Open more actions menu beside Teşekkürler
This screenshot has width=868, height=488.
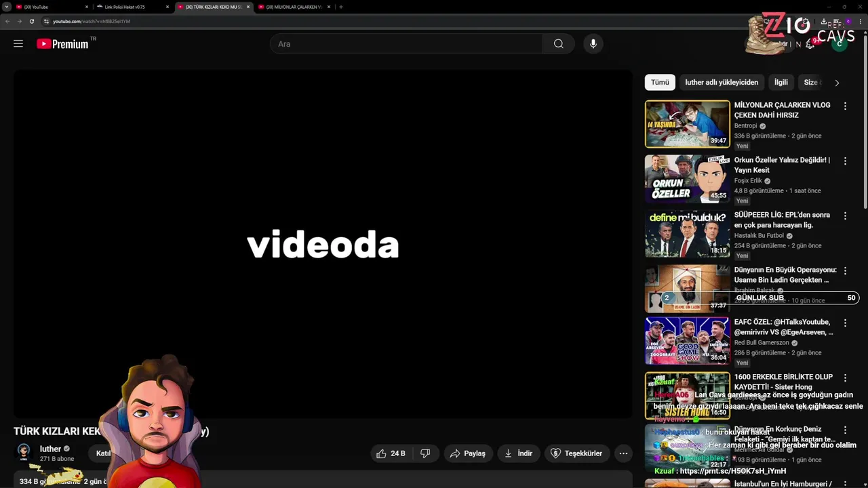coord(623,453)
